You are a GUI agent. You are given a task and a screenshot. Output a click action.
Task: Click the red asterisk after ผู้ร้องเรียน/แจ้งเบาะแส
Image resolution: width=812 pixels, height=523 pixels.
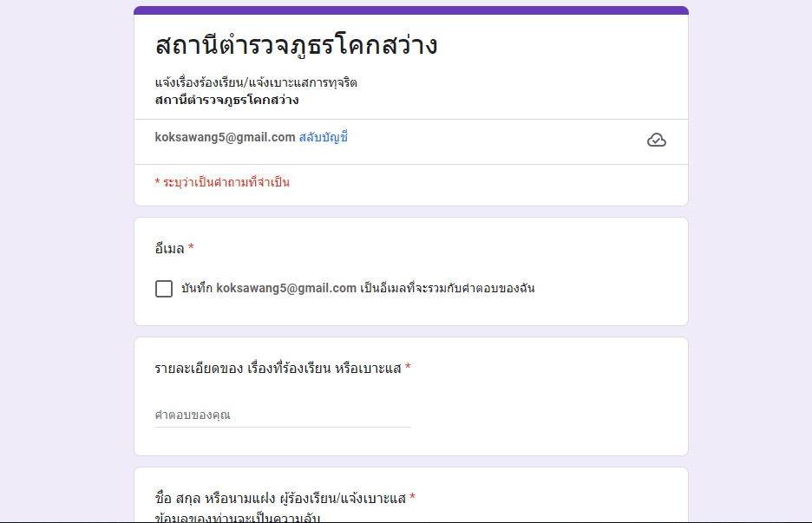(x=412, y=498)
